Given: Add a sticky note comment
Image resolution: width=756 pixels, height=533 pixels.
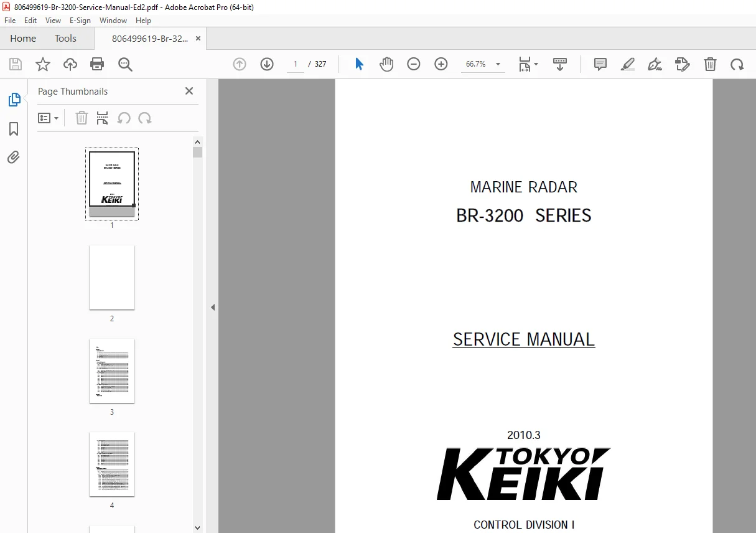Looking at the screenshot, I should click(x=600, y=64).
